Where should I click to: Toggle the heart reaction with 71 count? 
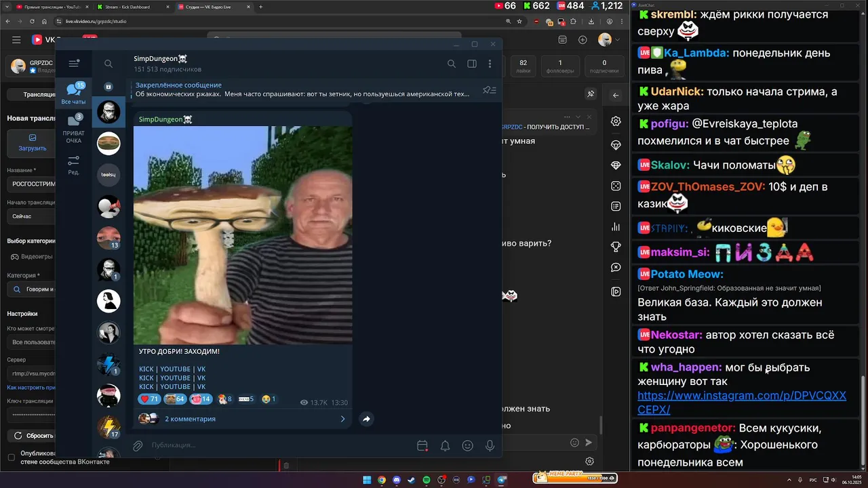149,399
